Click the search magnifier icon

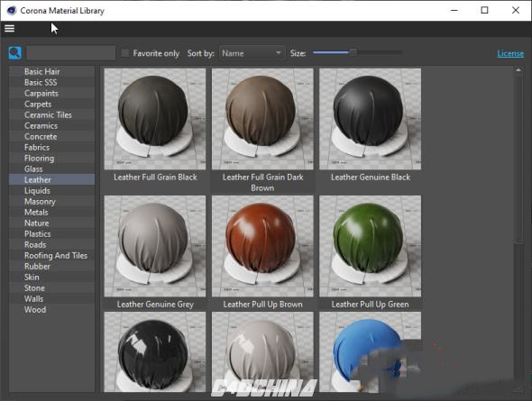coord(15,53)
